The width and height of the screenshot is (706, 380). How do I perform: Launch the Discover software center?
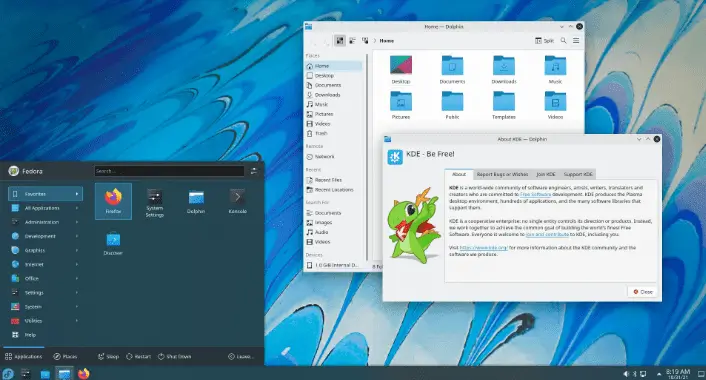[x=113, y=243]
